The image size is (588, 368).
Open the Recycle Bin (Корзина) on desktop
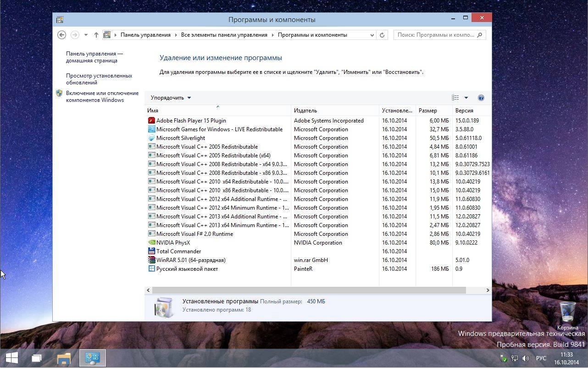coord(568,316)
